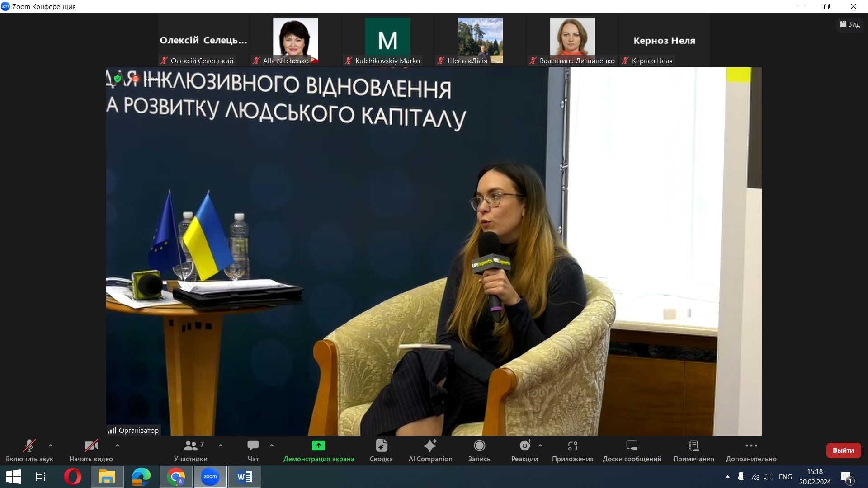The width and height of the screenshot is (868, 488).
Task: Start recording with the Запись button
Action: point(479,450)
